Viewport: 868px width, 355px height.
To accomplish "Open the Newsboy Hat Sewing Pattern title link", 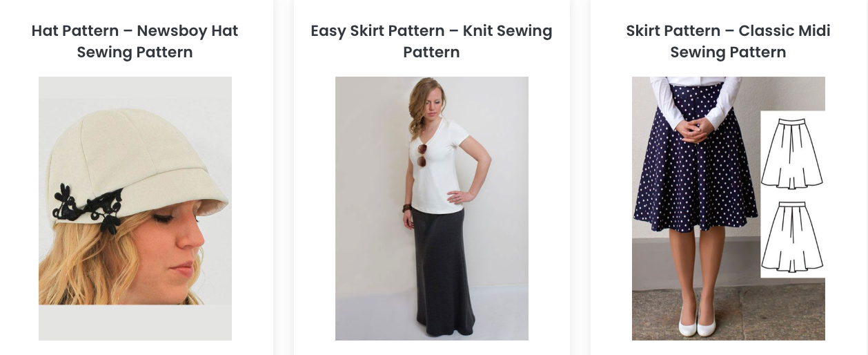I will coord(135,41).
